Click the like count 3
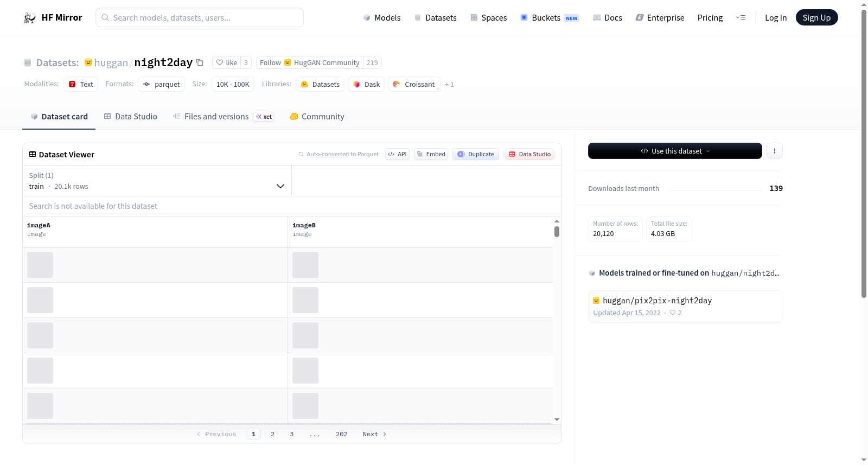Image resolution: width=868 pixels, height=465 pixels. tap(246, 62)
